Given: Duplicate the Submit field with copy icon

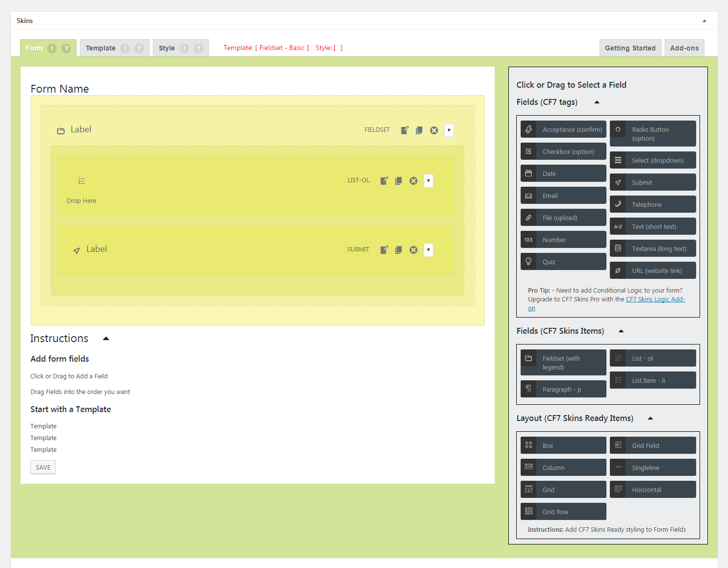Looking at the screenshot, I should (x=399, y=250).
